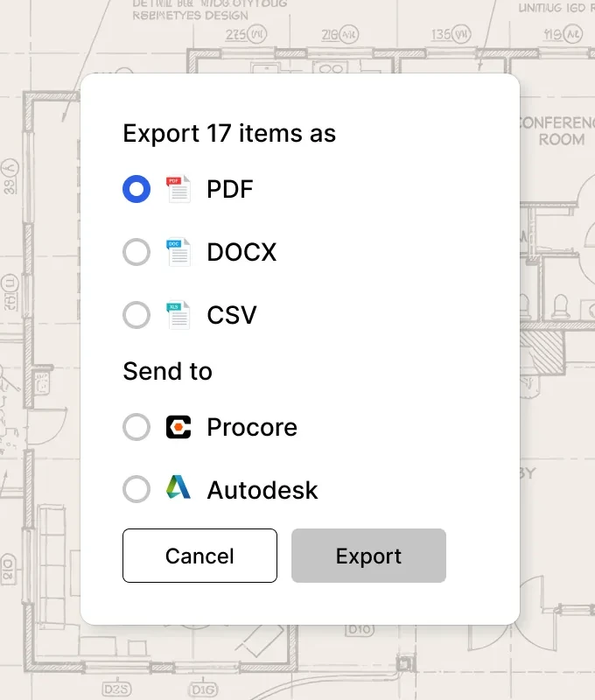Select the DOCX radio button
Viewport: 595px width, 700px height.
pos(136,252)
